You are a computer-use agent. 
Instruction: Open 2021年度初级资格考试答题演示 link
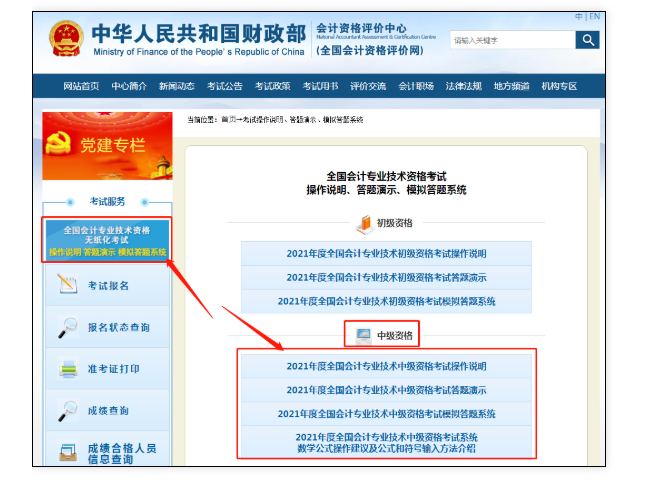386,277
